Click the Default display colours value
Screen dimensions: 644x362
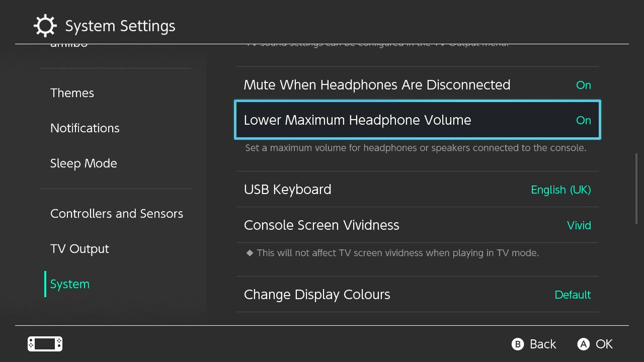572,295
